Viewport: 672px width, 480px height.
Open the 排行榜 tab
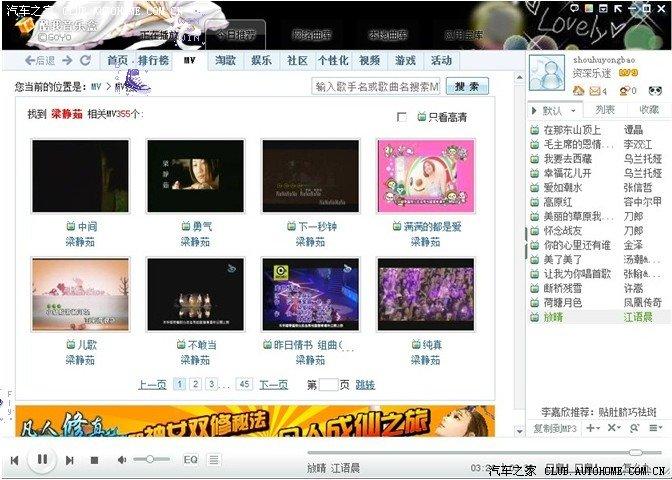tap(153, 60)
